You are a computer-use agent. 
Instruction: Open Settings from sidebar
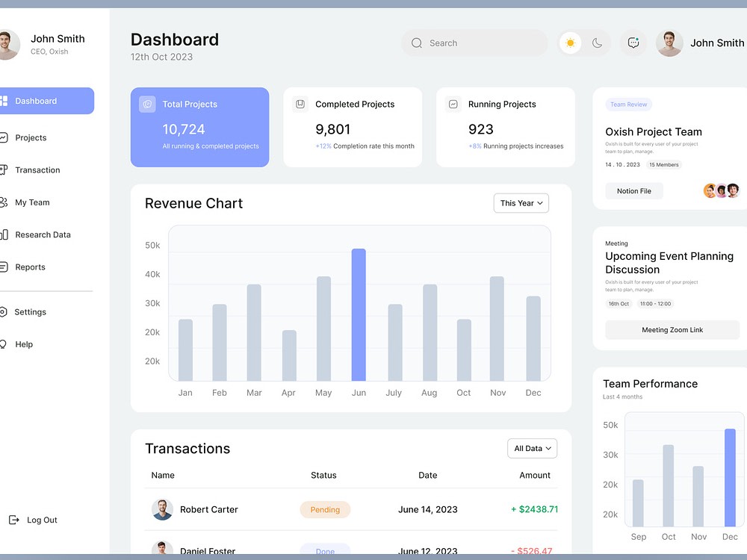point(30,312)
